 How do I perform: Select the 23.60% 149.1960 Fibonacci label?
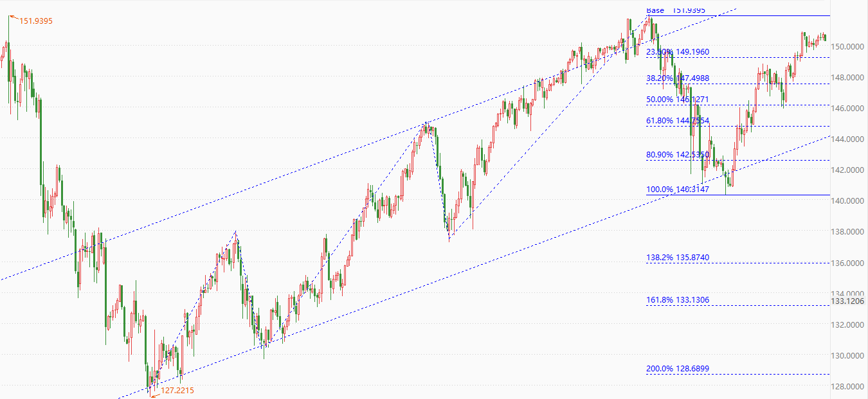[x=678, y=52]
